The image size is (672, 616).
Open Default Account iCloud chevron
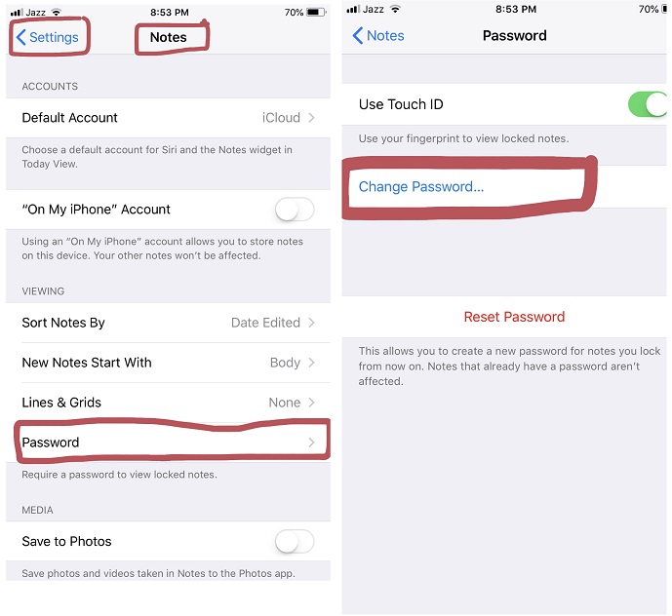[311, 118]
